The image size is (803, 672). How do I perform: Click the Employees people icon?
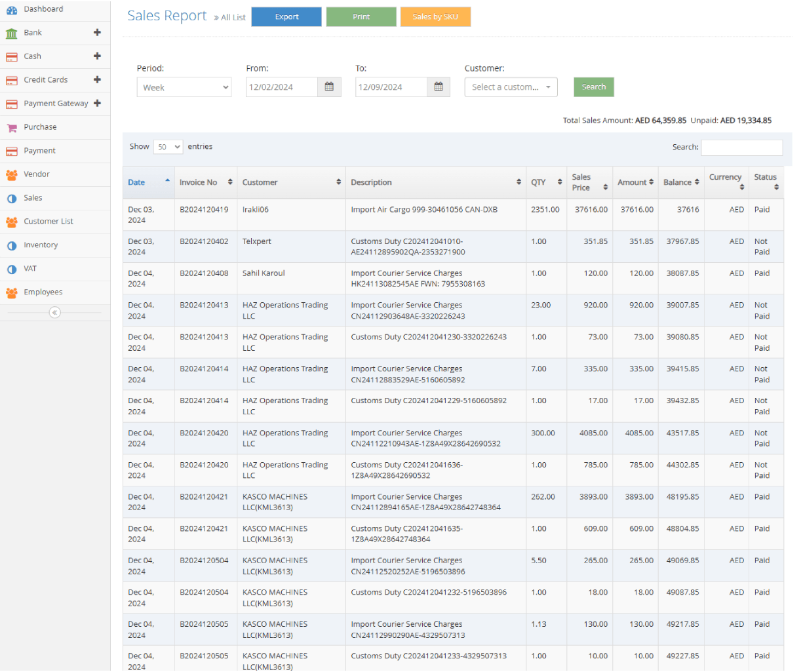click(11, 293)
